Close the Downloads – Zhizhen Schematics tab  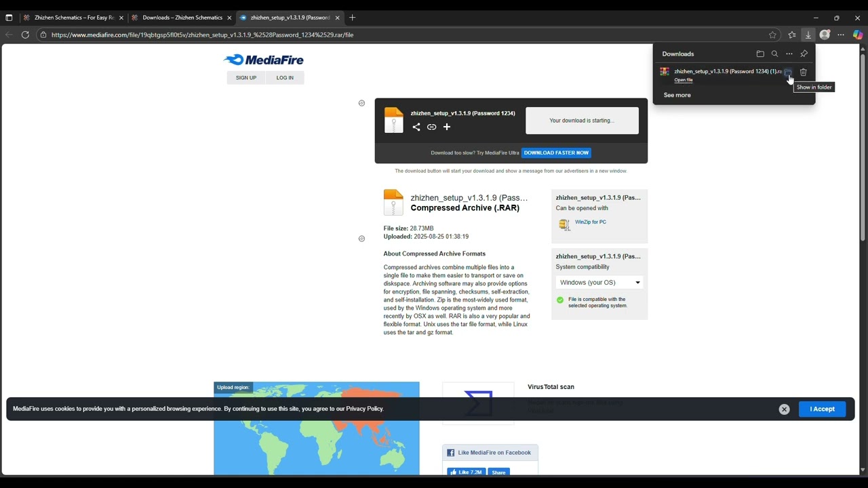(x=229, y=18)
